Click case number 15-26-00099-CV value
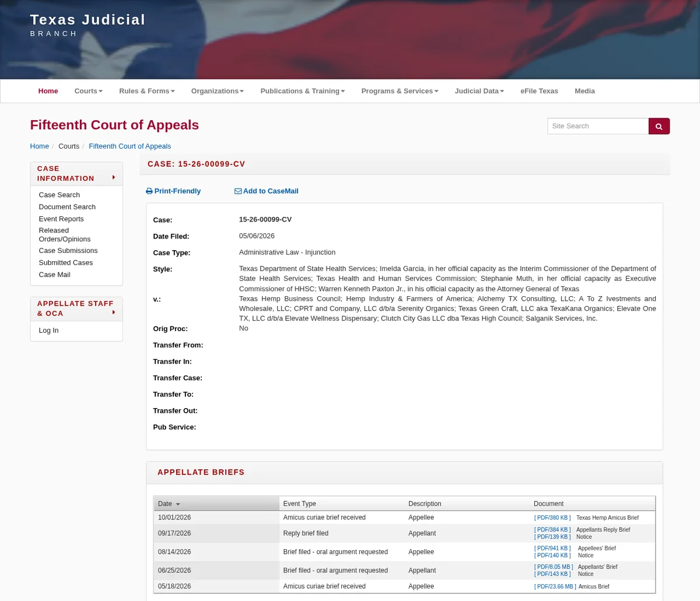Viewport: 700px width, 601px height. 265,220
